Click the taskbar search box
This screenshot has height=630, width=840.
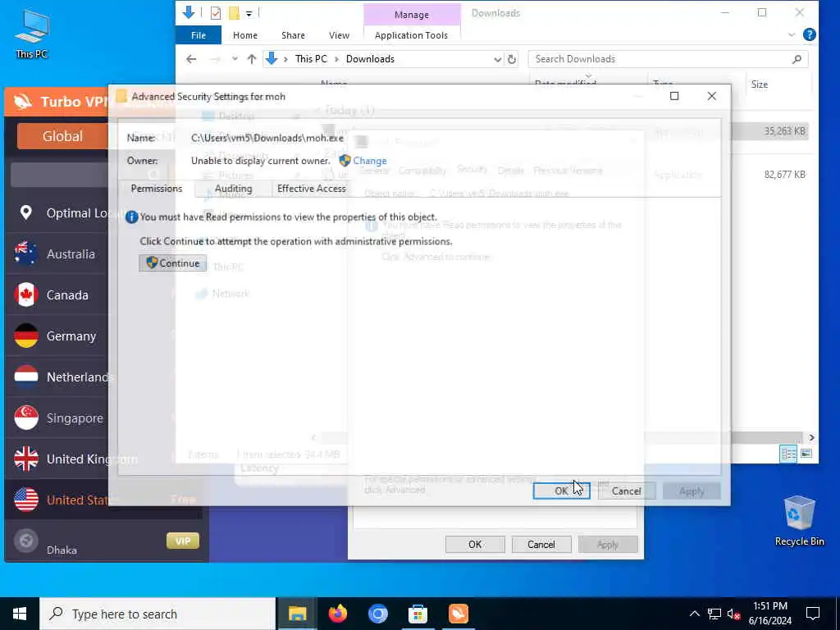point(157,614)
